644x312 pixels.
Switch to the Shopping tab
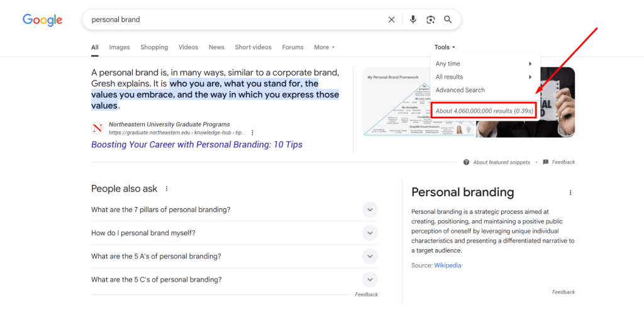[x=154, y=47]
